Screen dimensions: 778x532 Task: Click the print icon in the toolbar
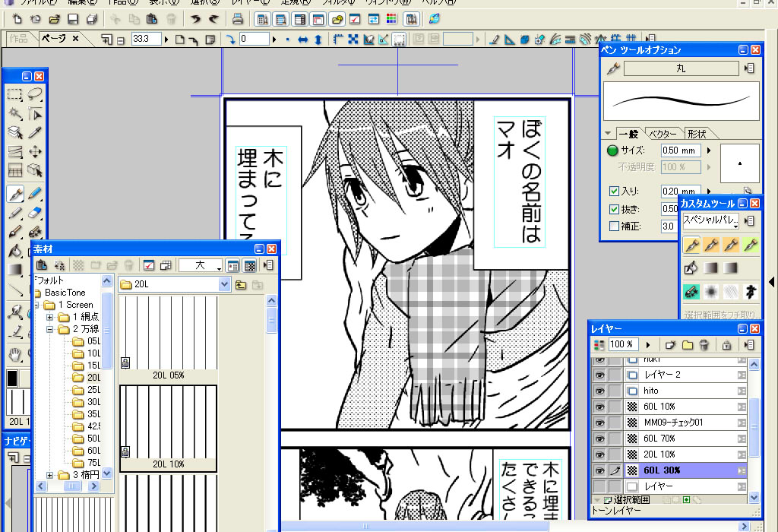(238, 19)
